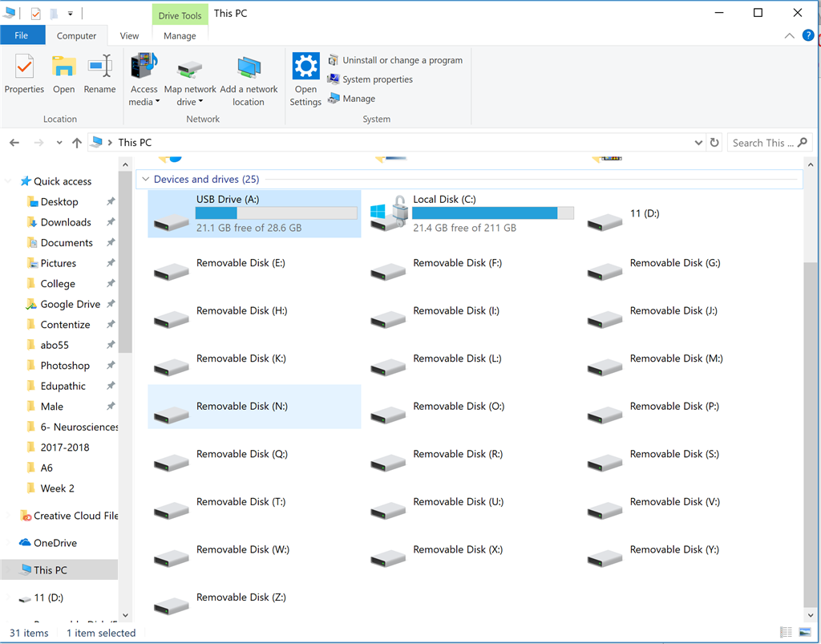
Task: Open the recent locations dropdown arrow
Action: (59, 143)
